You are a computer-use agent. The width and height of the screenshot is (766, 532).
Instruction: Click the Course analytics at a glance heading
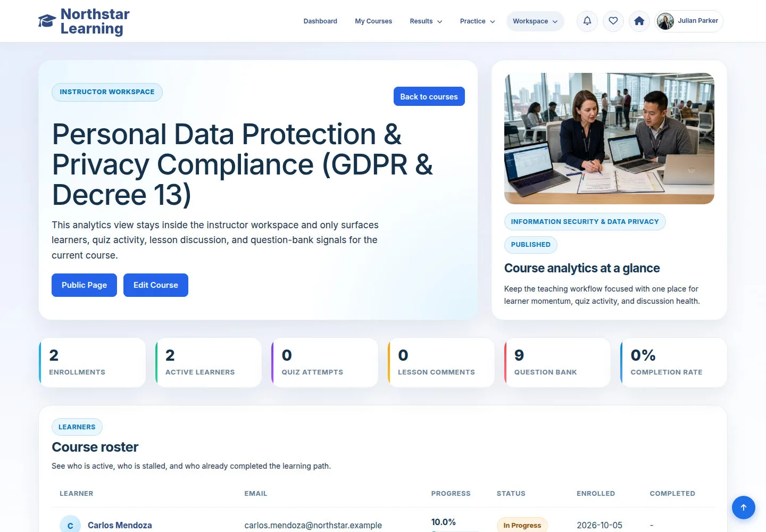click(582, 268)
